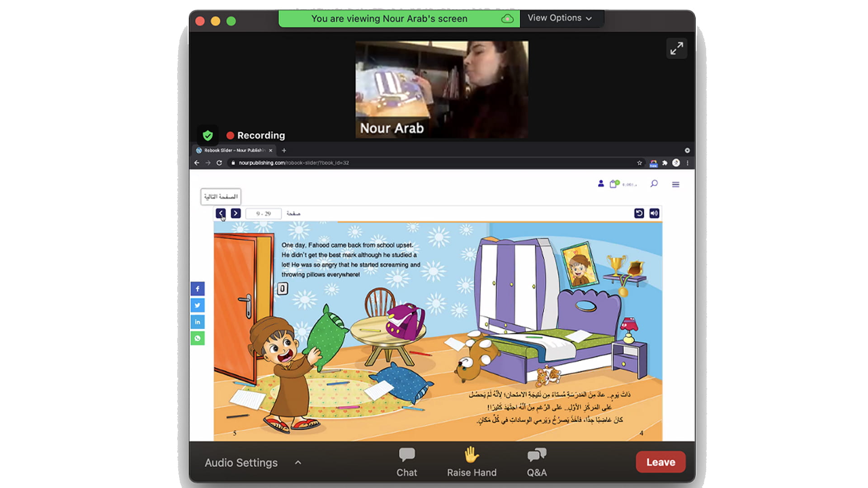
Task: Open a new browser tab
Action: click(x=284, y=150)
